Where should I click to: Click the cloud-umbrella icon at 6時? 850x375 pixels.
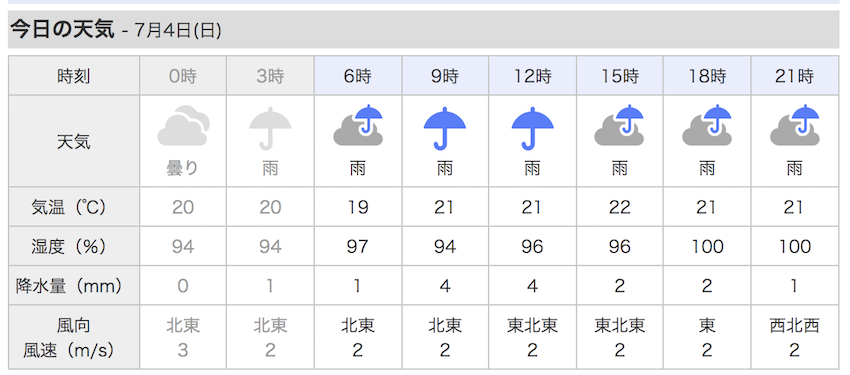pos(358,125)
